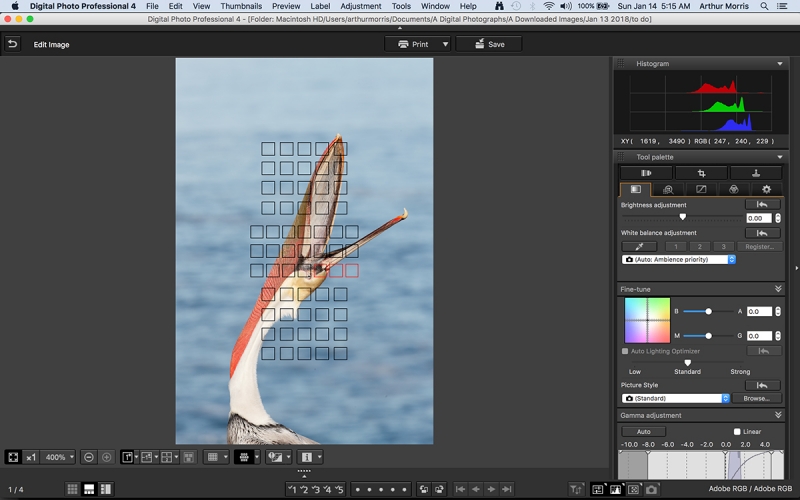
Task: Toggle the highlight/shadow warning icon
Action: (276, 457)
